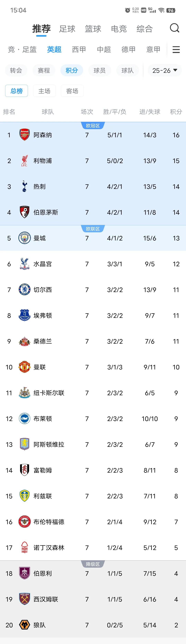Tap the Arsenal club crest
Viewport: 186px width, 644px height.
24,135
